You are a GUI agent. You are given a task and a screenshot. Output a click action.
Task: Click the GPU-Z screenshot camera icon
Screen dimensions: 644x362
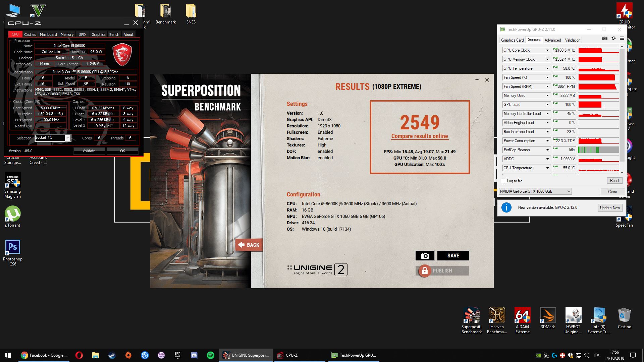(604, 39)
